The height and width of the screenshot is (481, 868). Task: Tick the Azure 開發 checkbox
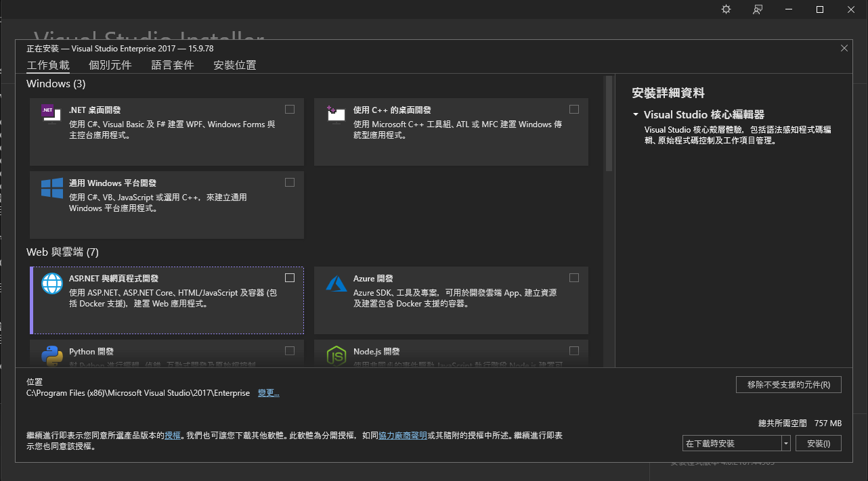pyautogui.click(x=574, y=277)
